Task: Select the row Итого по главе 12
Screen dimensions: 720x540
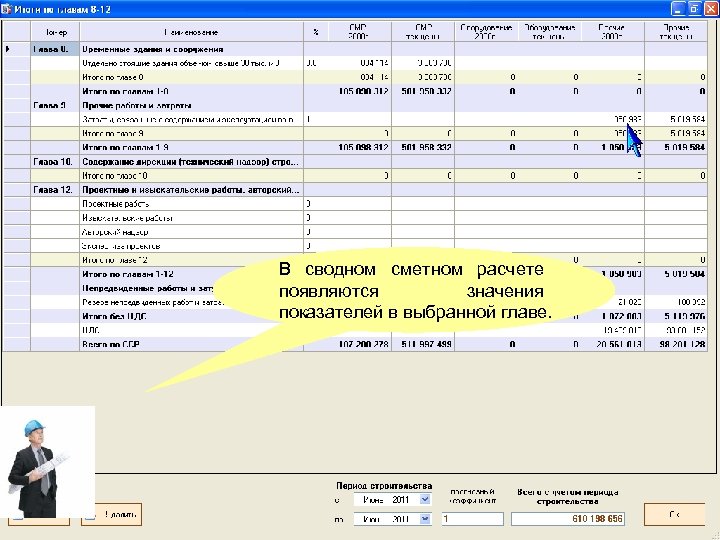Action: tap(354, 260)
